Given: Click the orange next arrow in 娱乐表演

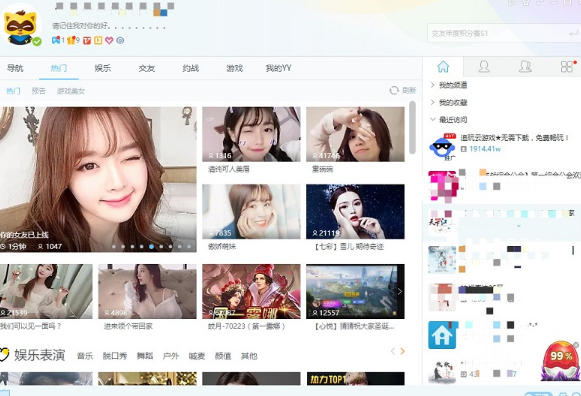Looking at the screenshot, I should pyautogui.click(x=402, y=351).
